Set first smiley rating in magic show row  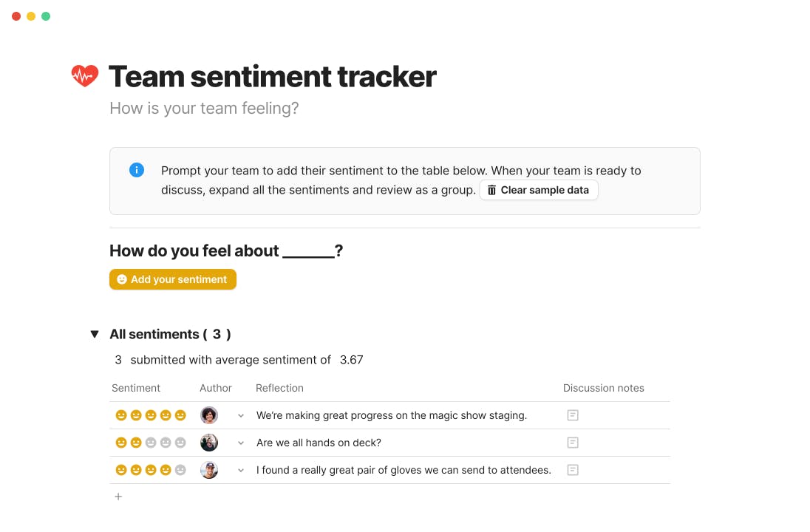pos(121,415)
